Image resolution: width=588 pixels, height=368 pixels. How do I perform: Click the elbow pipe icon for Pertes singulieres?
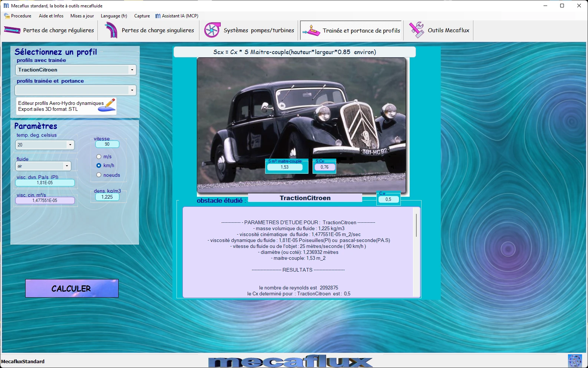tap(110, 30)
